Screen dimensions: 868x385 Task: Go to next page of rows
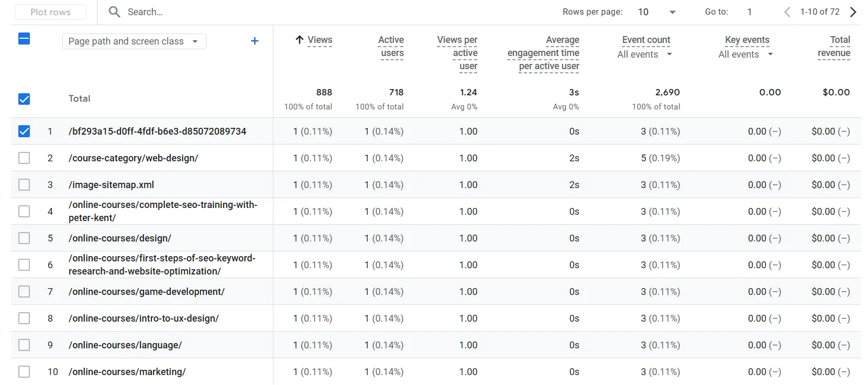click(x=853, y=12)
